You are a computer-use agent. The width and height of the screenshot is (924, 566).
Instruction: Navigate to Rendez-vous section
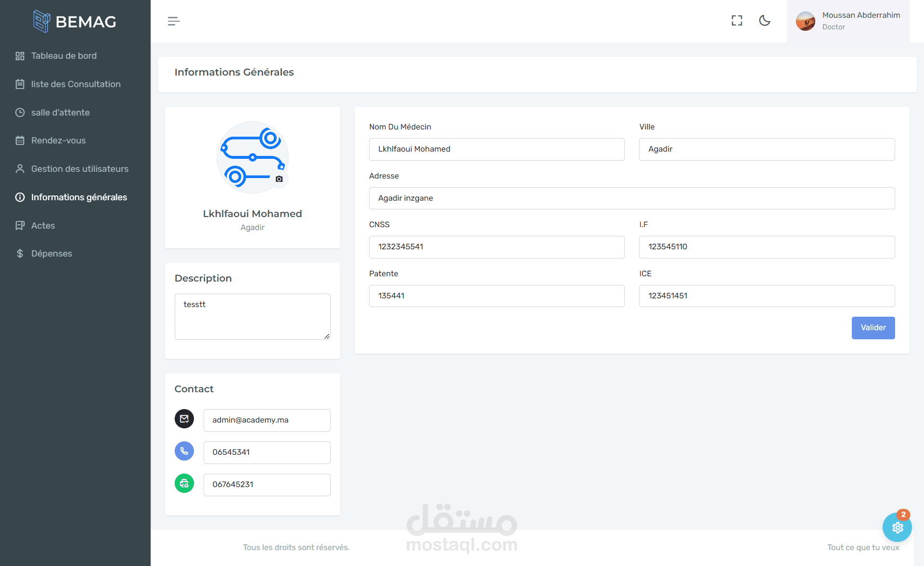[58, 141]
